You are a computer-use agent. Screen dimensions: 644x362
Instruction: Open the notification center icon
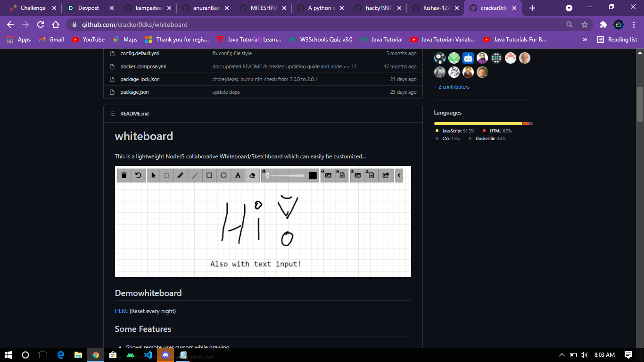628,355
